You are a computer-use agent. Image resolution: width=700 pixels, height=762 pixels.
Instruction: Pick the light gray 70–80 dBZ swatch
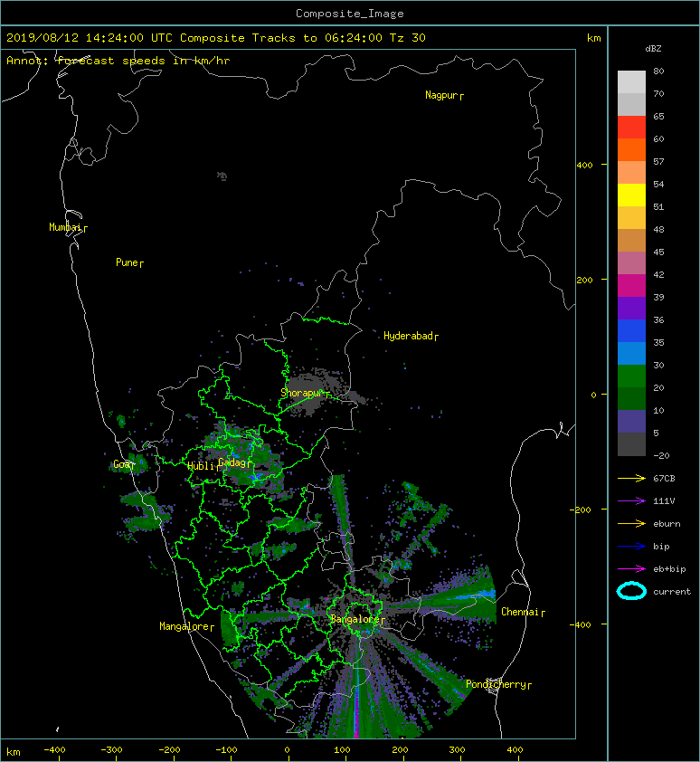[x=631, y=82]
